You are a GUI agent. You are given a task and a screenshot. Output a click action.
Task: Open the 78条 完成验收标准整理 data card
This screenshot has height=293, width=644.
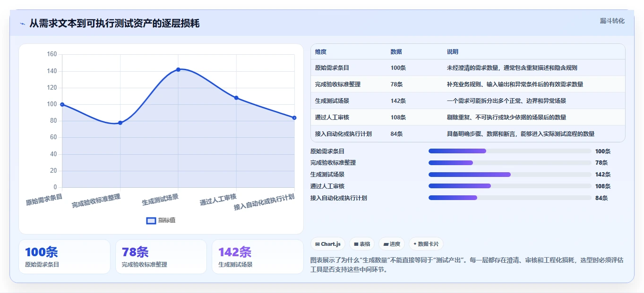click(161, 257)
